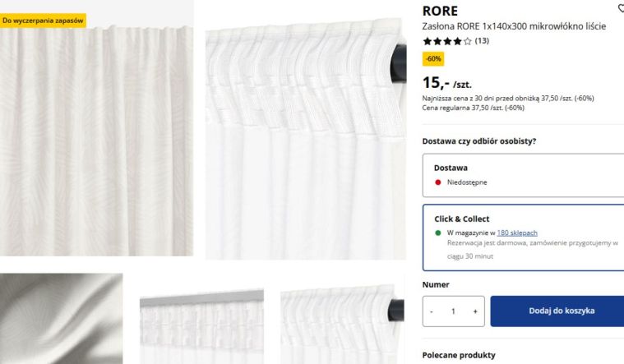View the fabric texture thumbnail
The width and height of the screenshot is (624, 364).
click(x=62, y=318)
